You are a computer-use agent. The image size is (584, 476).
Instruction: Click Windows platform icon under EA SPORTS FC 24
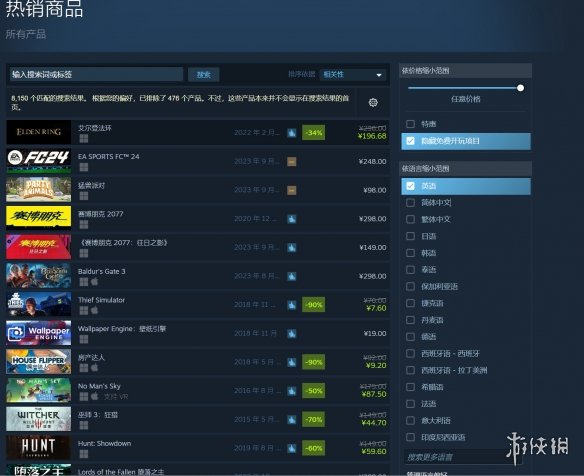click(84, 167)
